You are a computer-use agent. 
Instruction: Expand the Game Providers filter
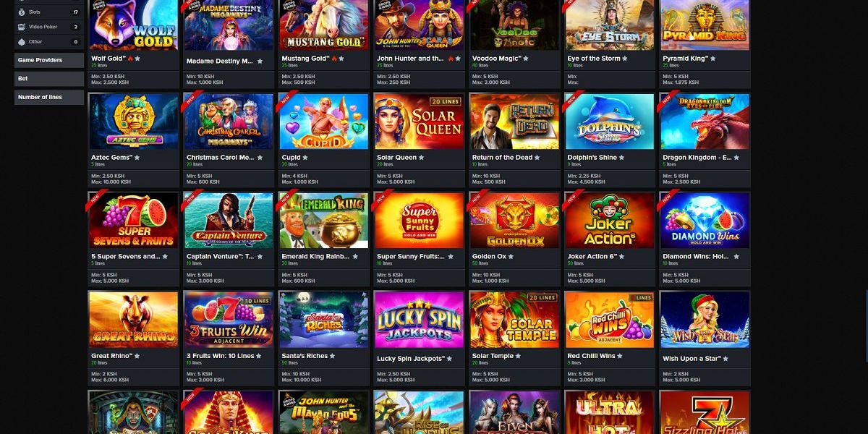pos(49,60)
